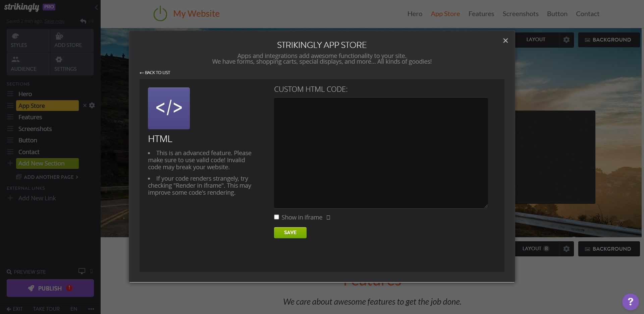644x314 pixels.
Task: Click the undo arrow
Action: coord(83,21)
